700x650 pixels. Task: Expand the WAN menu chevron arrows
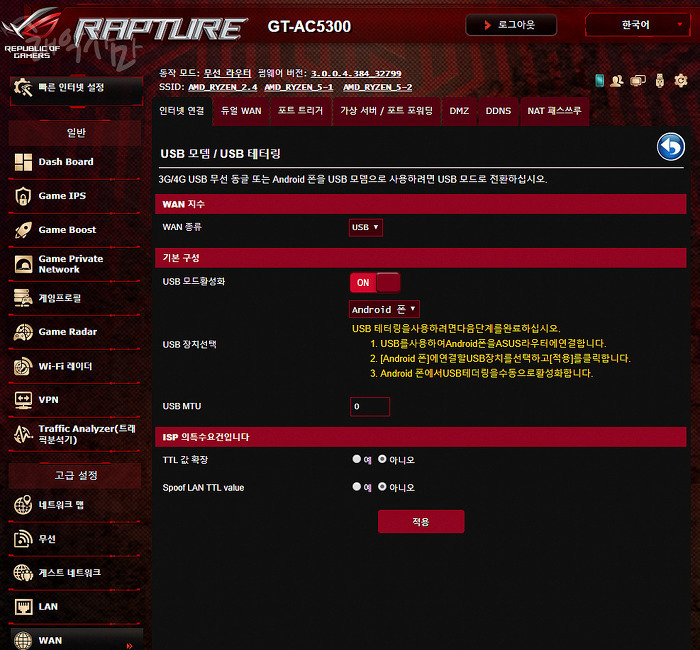(x=129, y=646)
